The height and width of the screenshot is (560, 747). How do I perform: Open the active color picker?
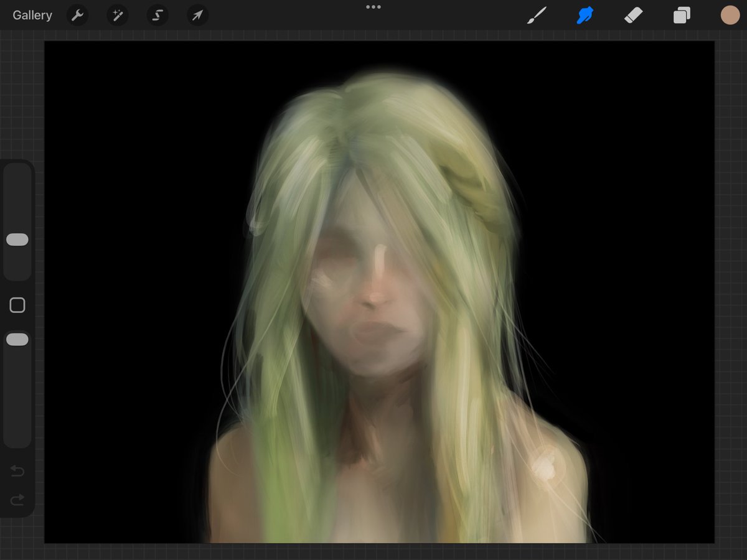tap(730, 16)
